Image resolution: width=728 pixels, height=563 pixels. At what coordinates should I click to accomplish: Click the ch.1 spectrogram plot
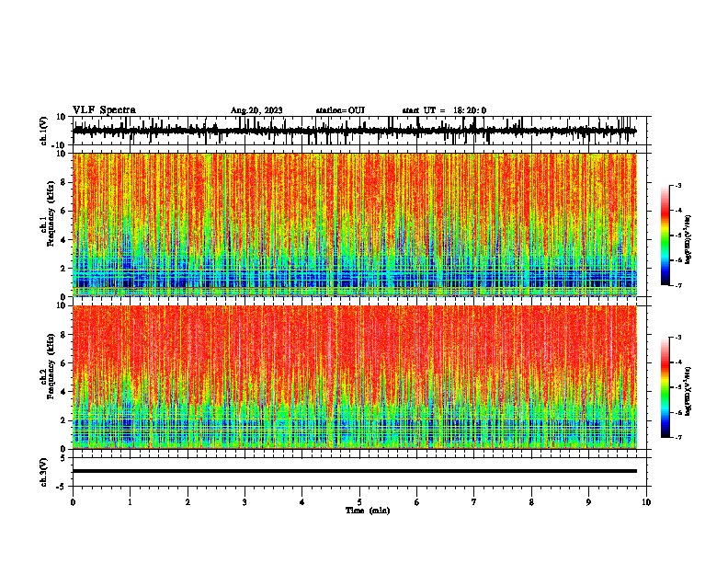click(x=355, y=224)
